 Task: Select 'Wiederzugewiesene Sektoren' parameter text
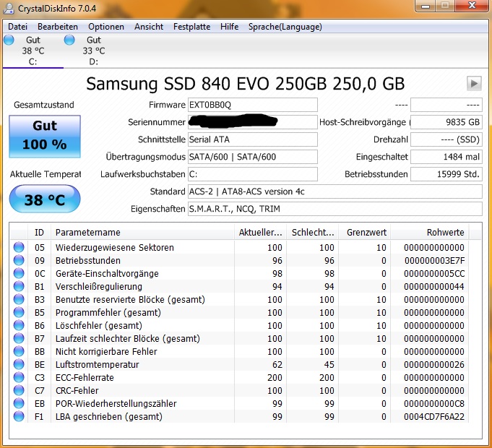(x=115, y=248)
